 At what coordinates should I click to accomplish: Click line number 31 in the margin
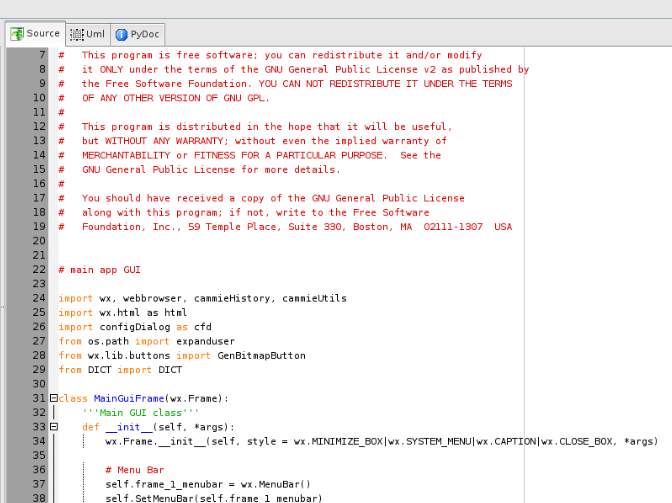[39, 398]
